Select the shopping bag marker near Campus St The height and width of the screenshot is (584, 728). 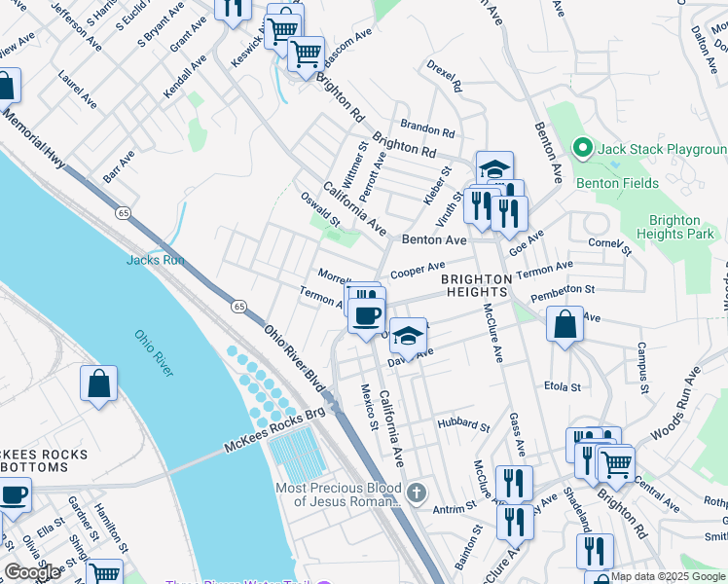pos(564,326)
